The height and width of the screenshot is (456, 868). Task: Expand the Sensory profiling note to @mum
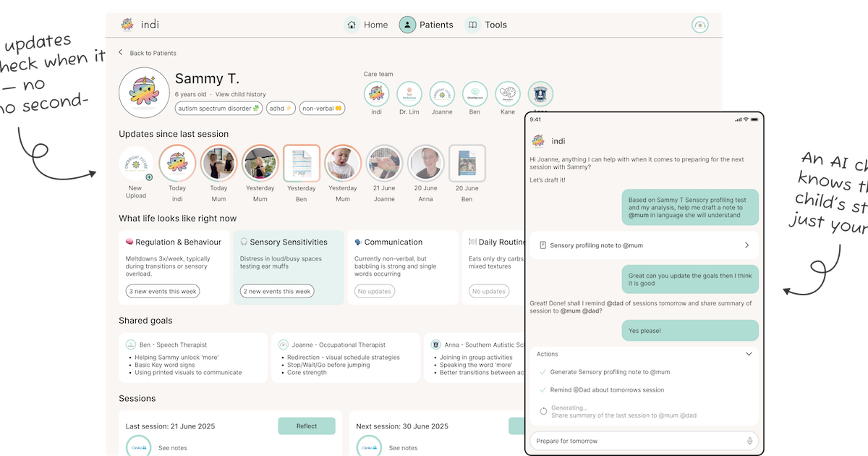click(x=747, y=245)
